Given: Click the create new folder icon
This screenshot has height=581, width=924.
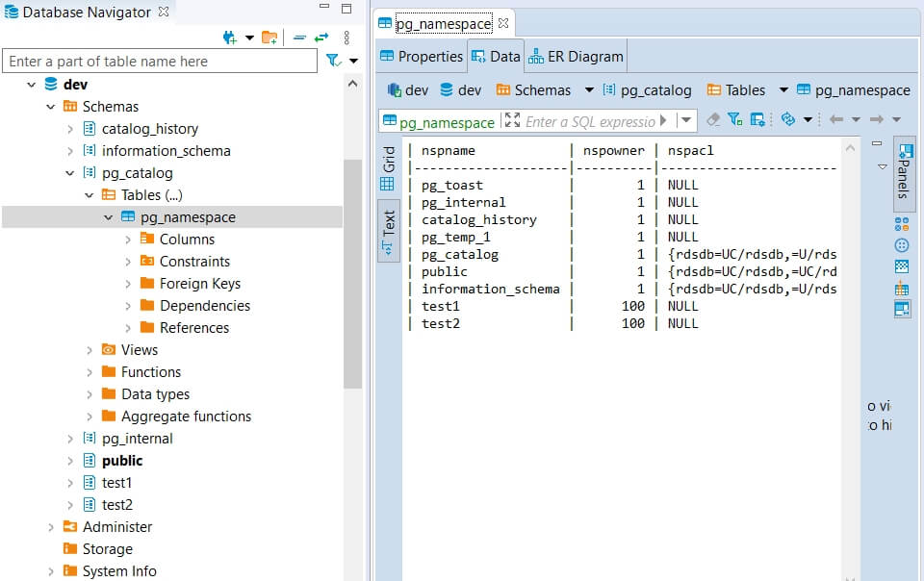Looking at the screenshot, I should click(269, 38).
